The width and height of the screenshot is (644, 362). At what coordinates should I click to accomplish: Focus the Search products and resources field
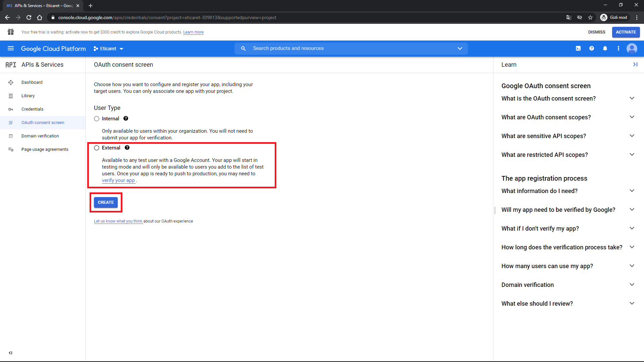351,49
